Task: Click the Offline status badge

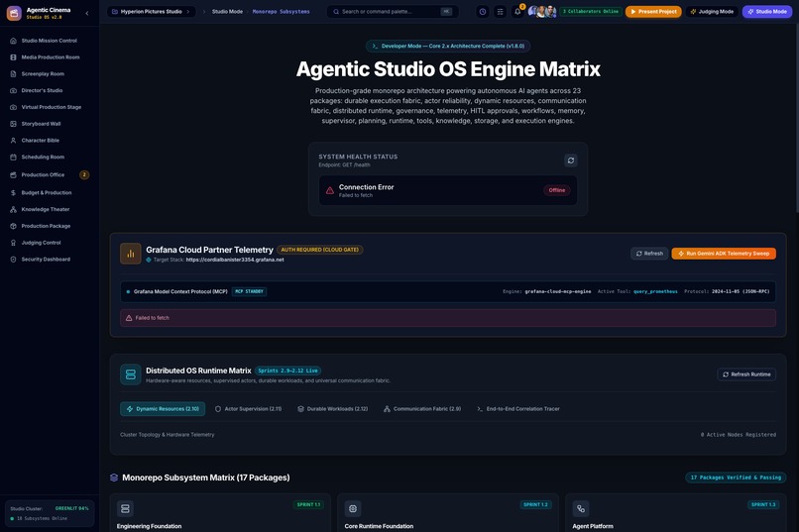Action: pos(556,190)
